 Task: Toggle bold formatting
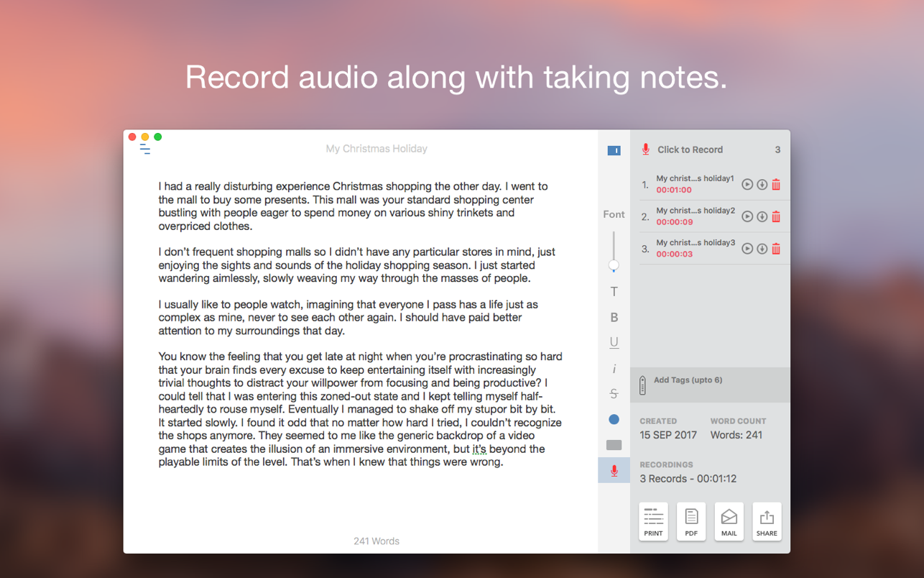point(614,318)
